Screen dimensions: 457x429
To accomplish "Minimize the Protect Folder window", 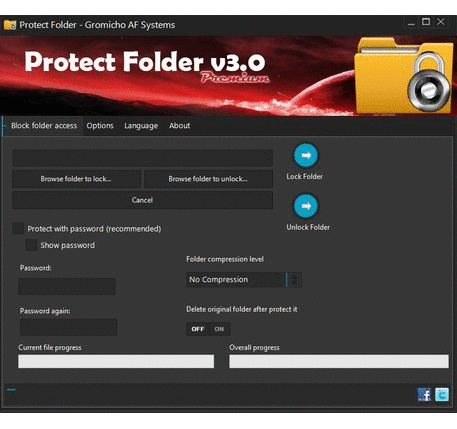I will (x=411, y=23).
